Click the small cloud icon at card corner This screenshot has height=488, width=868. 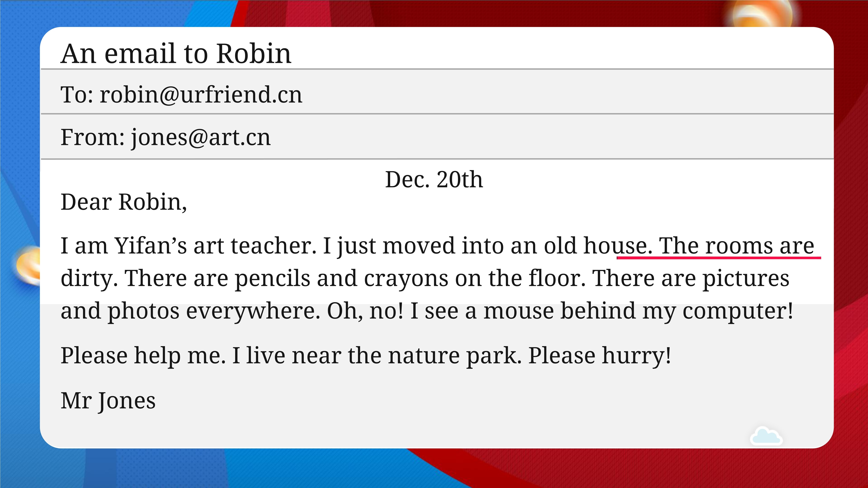pyautogui.click(x=766, y=436)
